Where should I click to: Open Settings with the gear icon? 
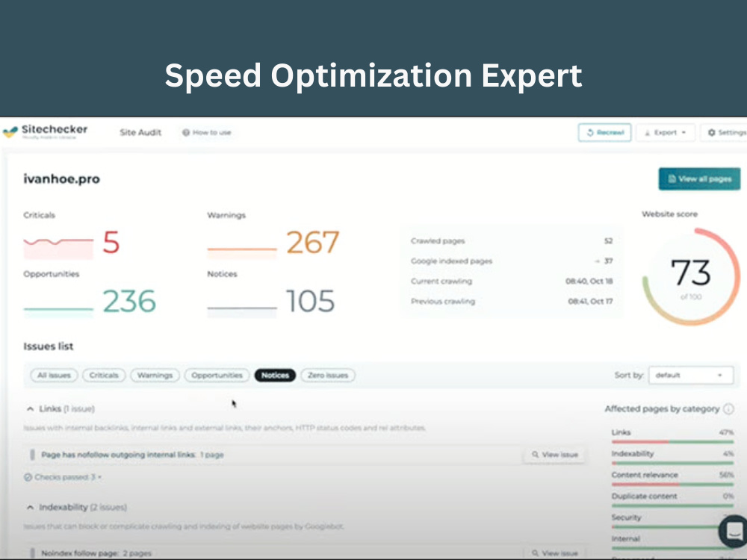[725, 132]
